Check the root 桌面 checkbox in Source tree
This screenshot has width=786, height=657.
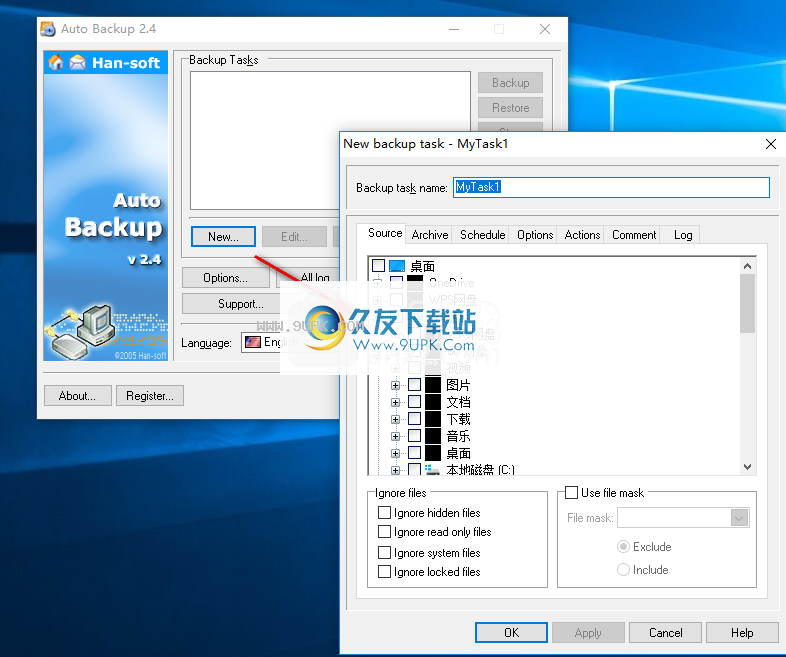379,266
